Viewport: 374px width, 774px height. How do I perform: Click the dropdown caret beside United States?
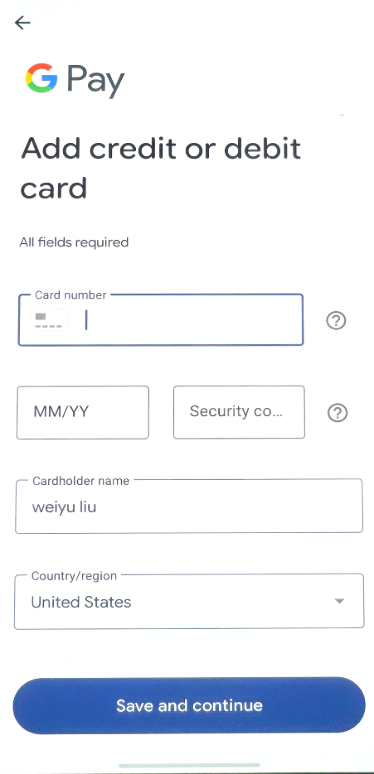pyautogui.click(x=339, y=601)
